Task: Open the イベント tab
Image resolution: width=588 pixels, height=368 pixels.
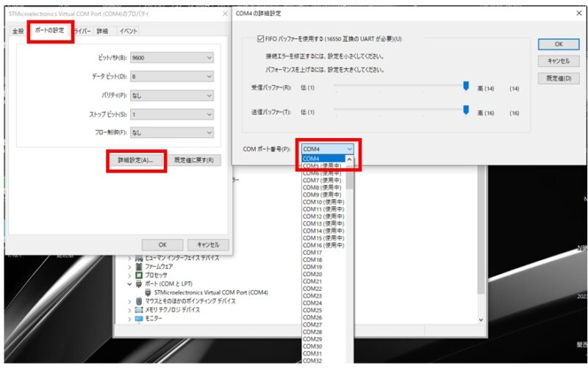Action: point(128,31)
